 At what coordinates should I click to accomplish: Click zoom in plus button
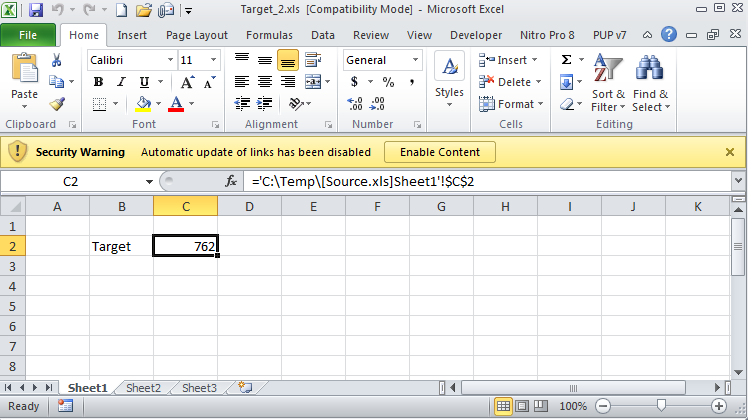click(719, 406)
